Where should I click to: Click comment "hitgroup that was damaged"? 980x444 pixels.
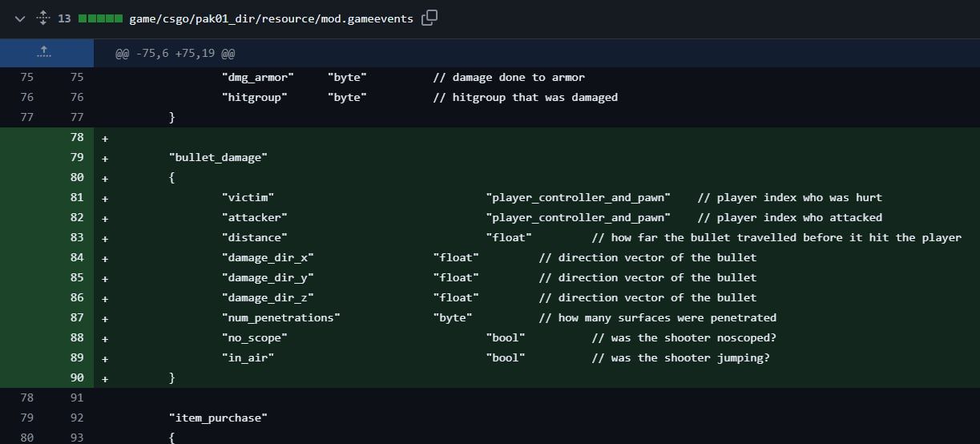tap(526, 97)
